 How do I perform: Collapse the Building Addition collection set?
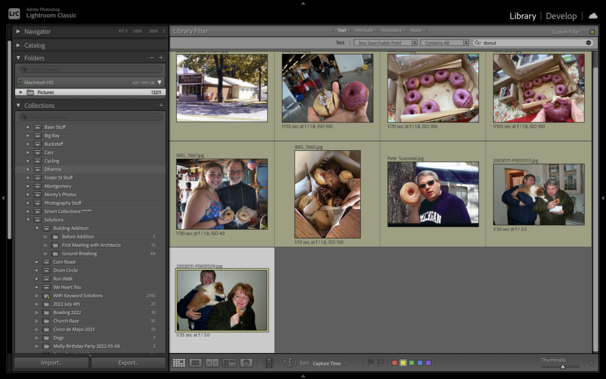37,228
